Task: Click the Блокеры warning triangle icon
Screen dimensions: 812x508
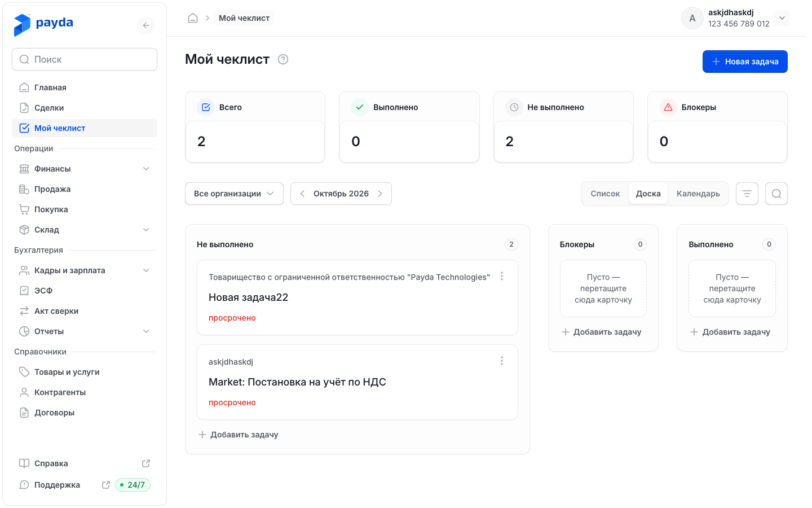Action: coord(668,107)
